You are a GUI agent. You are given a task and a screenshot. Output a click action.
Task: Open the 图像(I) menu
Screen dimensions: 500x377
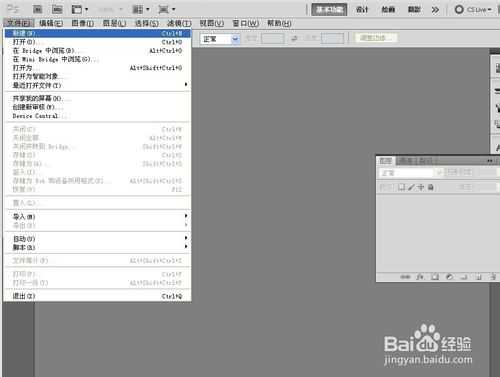83,23
